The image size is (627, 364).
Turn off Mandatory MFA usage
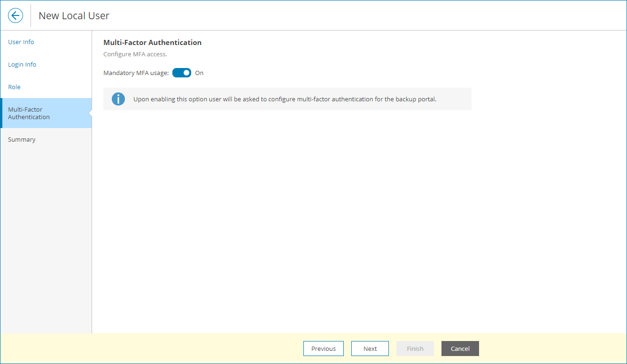(181, 73)
